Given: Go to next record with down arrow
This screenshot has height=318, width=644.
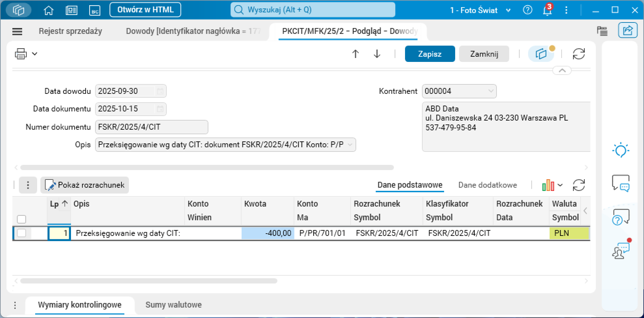Looking at the screenshot, I should [377, 54].
